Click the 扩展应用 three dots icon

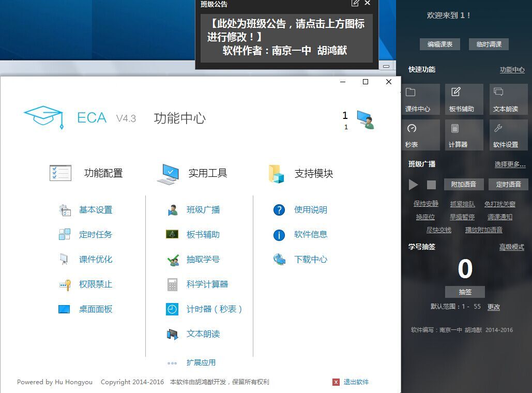pos(172,363)
